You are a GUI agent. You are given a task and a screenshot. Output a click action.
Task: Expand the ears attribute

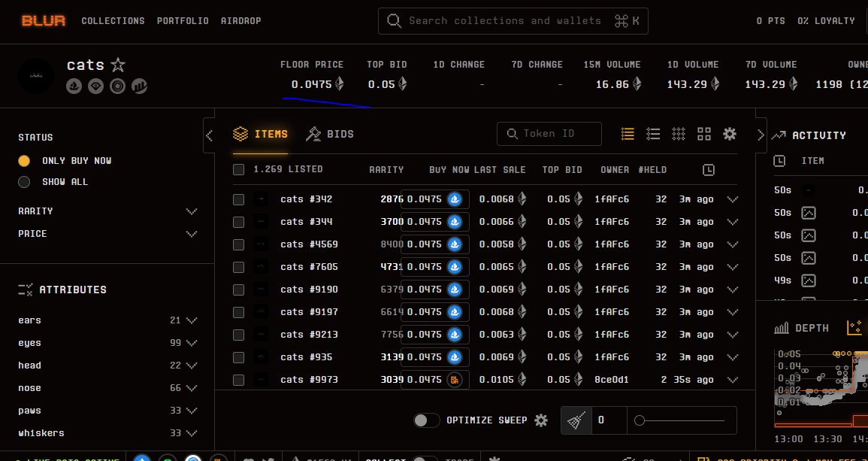[x=192, y=320]
